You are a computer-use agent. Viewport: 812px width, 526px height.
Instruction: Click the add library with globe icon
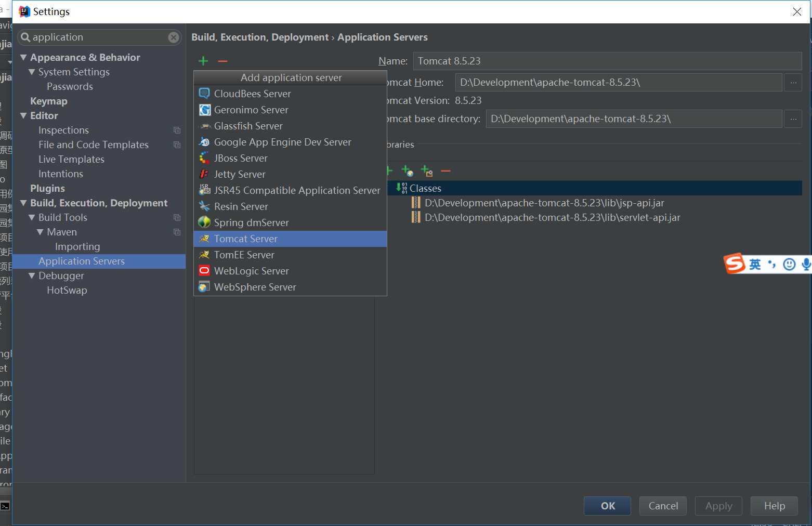tap(408, 170)
